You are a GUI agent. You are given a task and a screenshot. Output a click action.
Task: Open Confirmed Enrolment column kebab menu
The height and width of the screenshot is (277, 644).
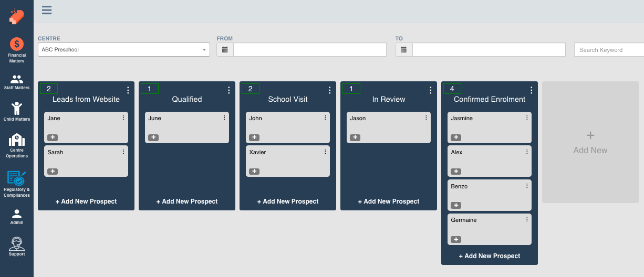[x=532, y=90]
